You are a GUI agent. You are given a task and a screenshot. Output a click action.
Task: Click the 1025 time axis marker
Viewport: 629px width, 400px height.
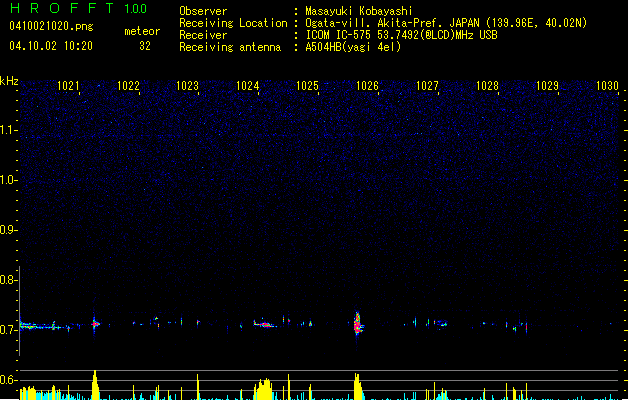point(307,85)
